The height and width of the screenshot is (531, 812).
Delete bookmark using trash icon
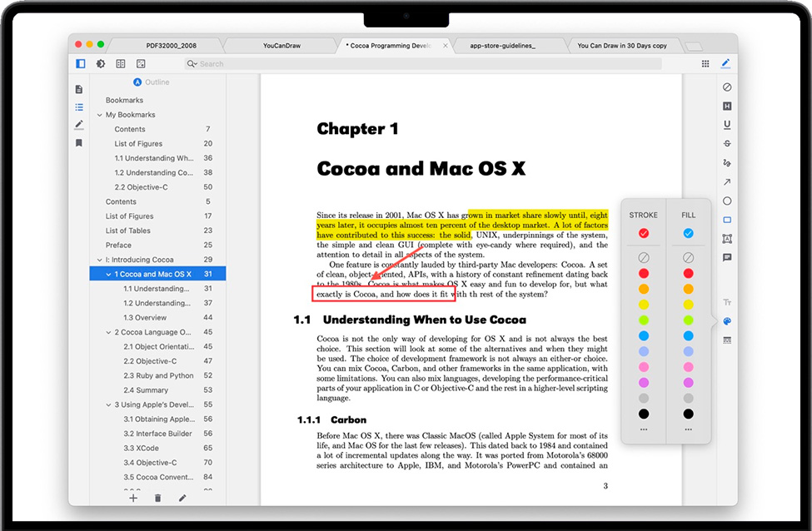coord(157,498)
